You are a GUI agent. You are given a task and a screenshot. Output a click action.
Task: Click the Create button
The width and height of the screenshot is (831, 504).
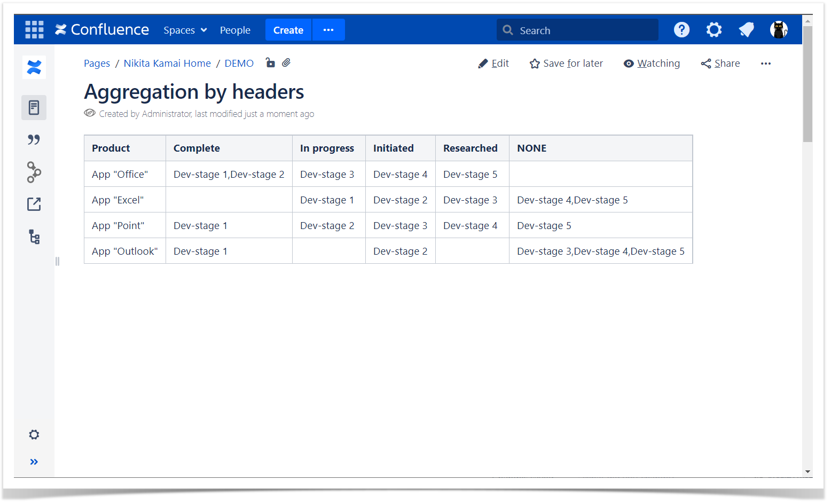point(288,30)
